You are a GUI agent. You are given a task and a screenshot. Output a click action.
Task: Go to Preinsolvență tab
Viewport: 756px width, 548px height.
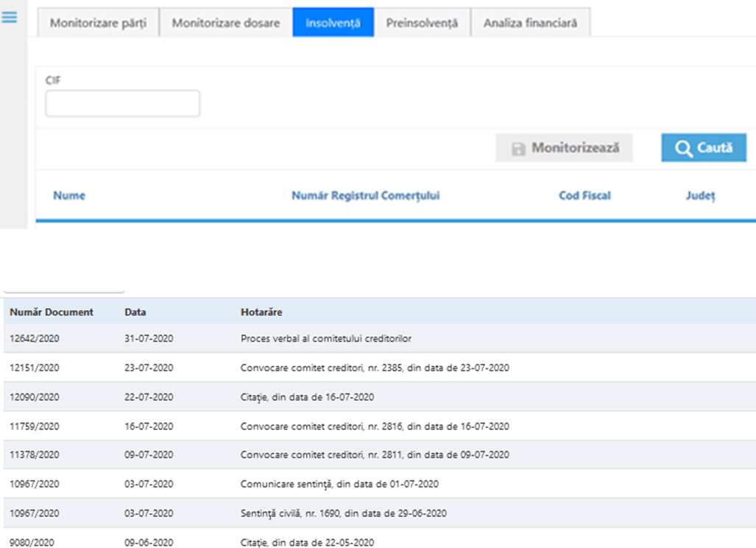(x=422, y=23)
